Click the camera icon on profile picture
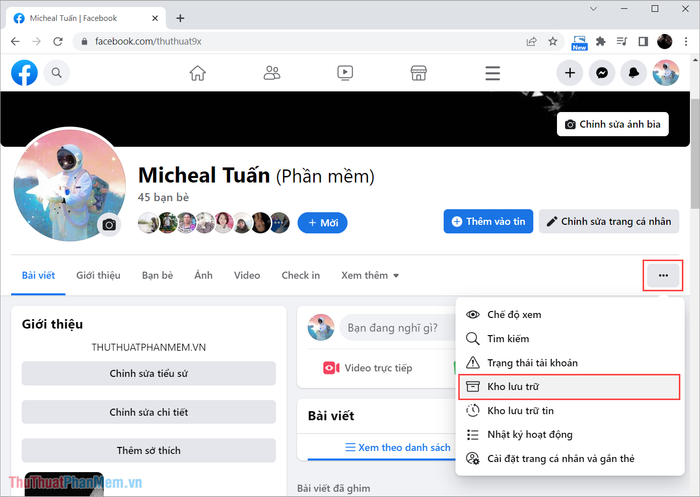 (109, 225)
